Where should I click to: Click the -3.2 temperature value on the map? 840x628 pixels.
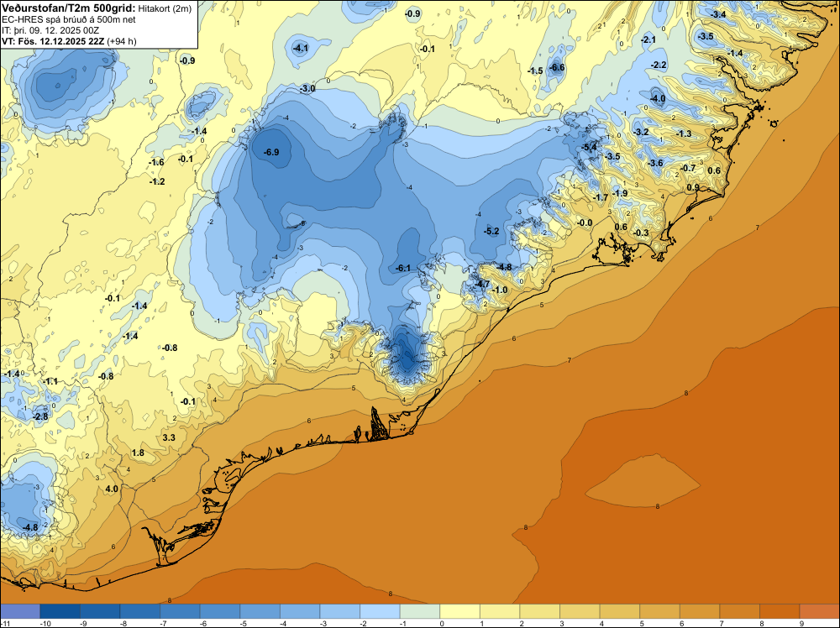pyautogui.click(x=641, y=132)
